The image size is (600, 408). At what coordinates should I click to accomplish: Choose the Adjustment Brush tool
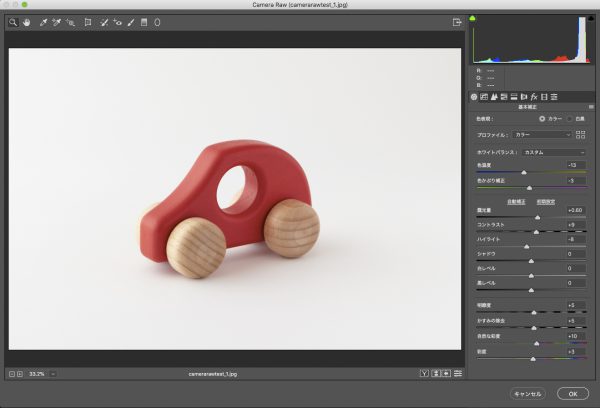pyautogui.click(x=131, y=21)
